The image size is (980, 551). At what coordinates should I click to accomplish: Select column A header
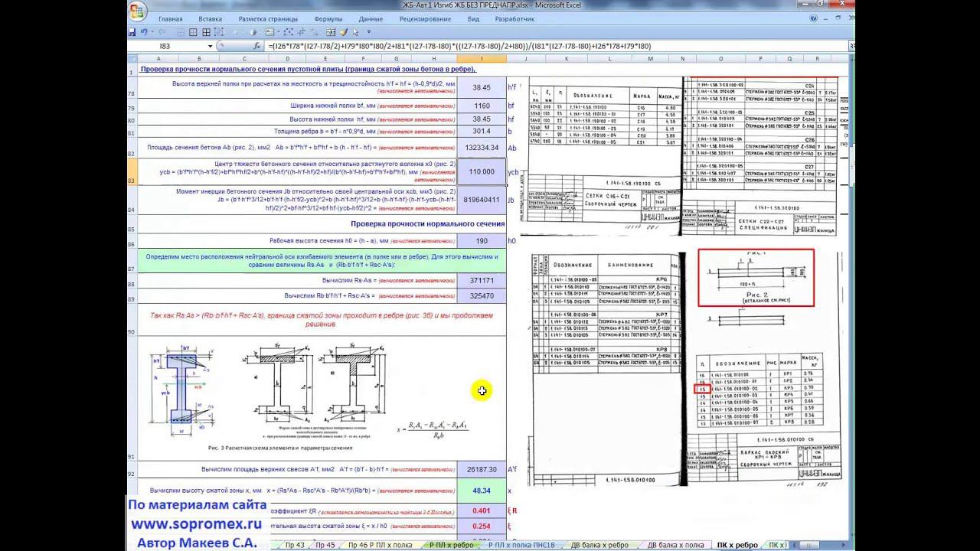pyautogui.click(x=158, y=58)
